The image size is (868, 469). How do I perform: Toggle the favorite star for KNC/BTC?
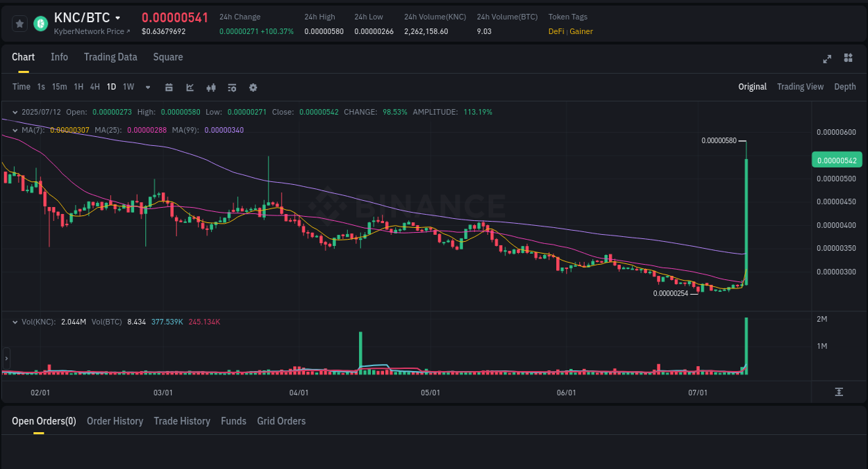click(x=19, y=23)
